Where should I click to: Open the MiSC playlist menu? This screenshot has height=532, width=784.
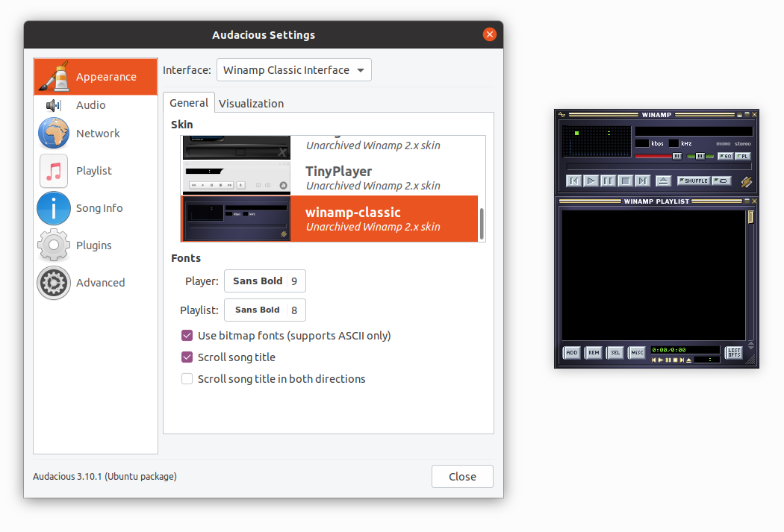(x=637, y=352)
